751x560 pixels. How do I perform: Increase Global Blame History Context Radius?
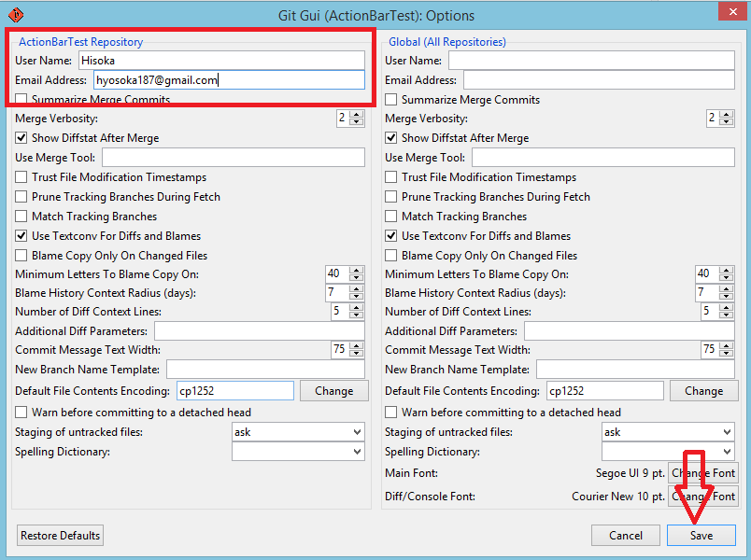click(x=727, y=289)
